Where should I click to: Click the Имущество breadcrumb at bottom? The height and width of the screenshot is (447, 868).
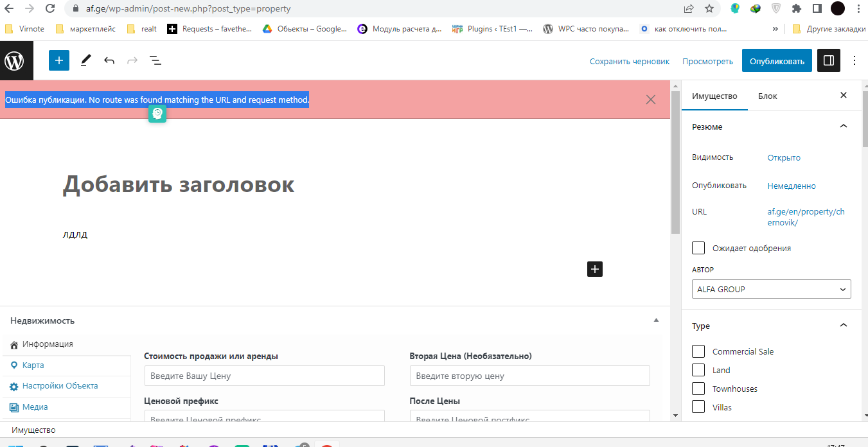[x=33, y=430]
